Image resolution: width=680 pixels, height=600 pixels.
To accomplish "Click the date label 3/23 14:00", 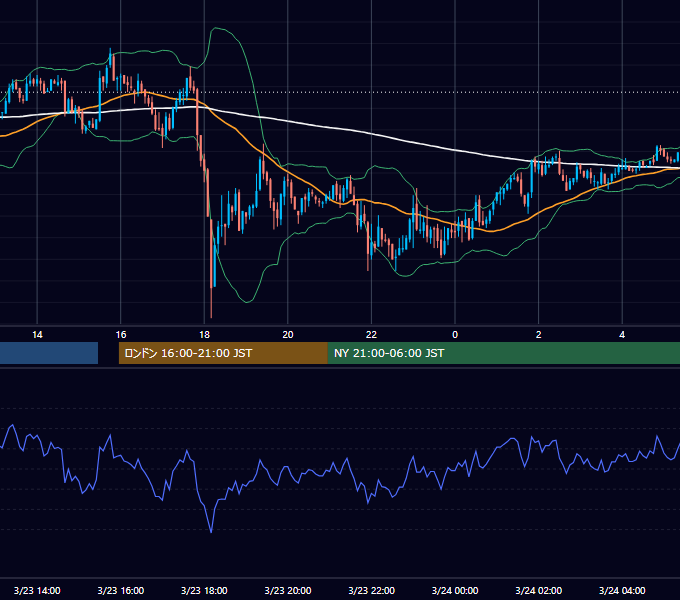I will [37, 590].
